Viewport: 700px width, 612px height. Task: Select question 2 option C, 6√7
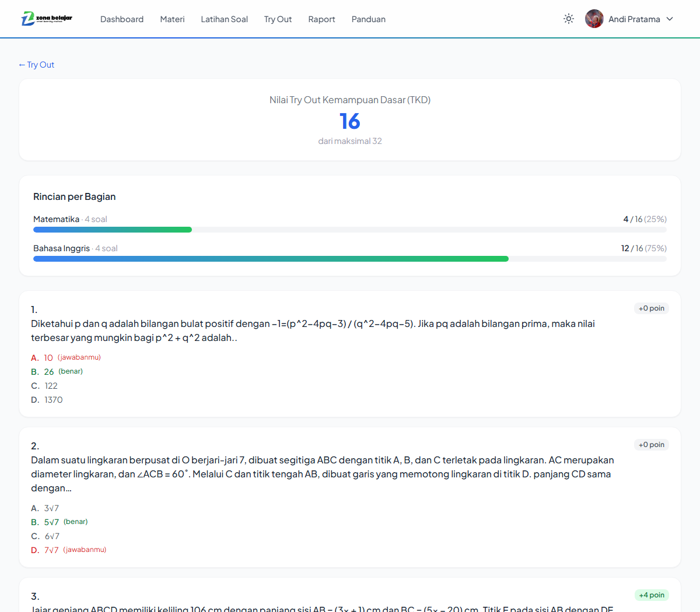pos(45,536)
